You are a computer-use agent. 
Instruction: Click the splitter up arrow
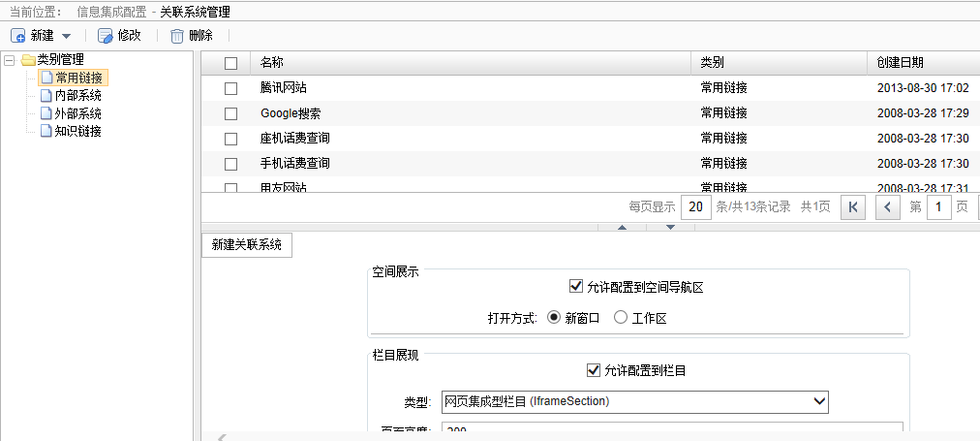622,227
